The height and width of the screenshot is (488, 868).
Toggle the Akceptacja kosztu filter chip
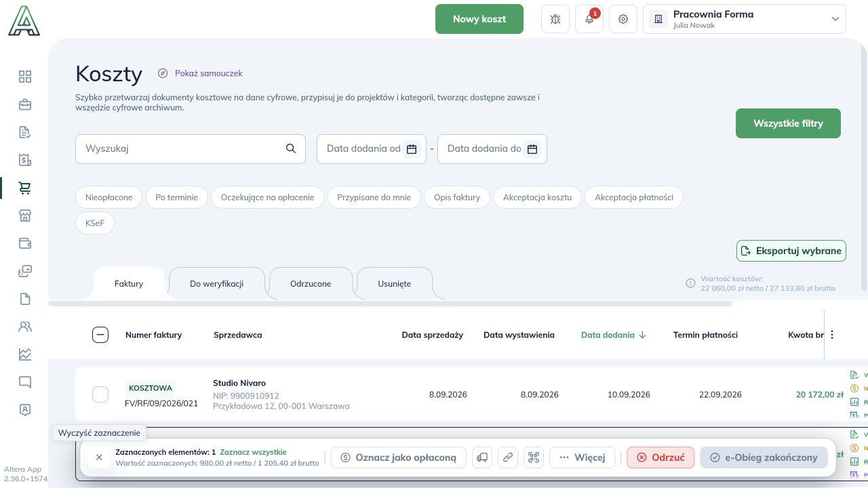[x=538, y=197]
